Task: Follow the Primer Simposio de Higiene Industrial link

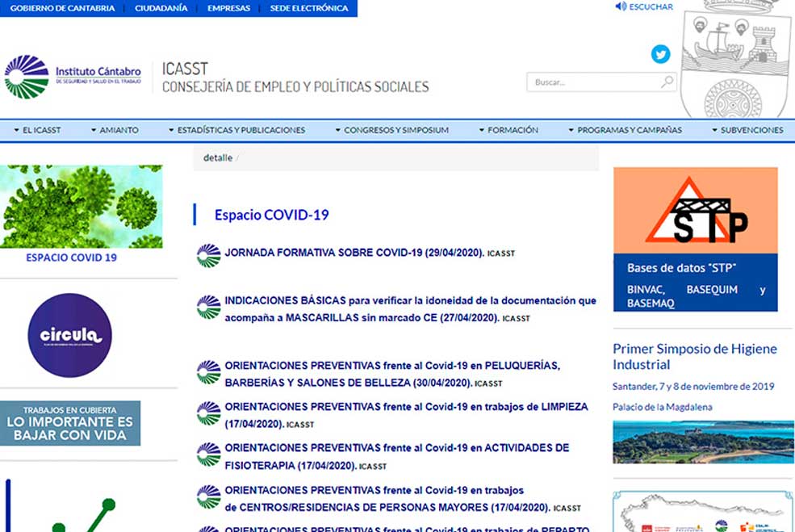Action: click(695, 357)
